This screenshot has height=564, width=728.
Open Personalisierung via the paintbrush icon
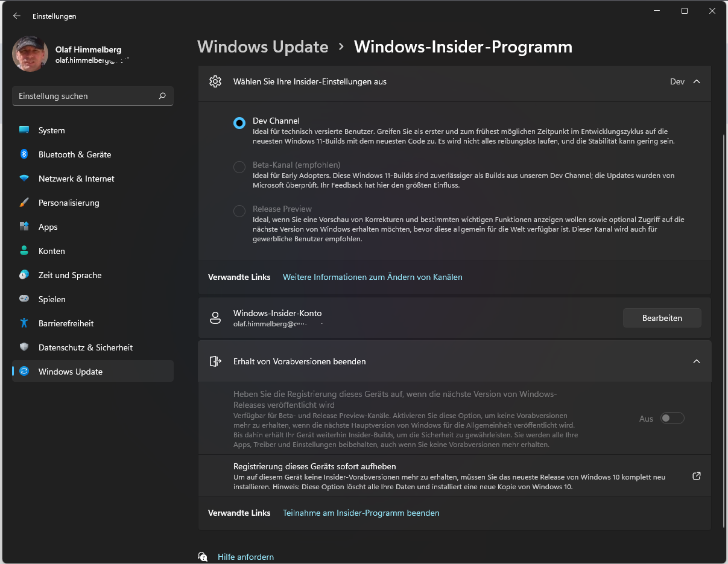[24, 203]
